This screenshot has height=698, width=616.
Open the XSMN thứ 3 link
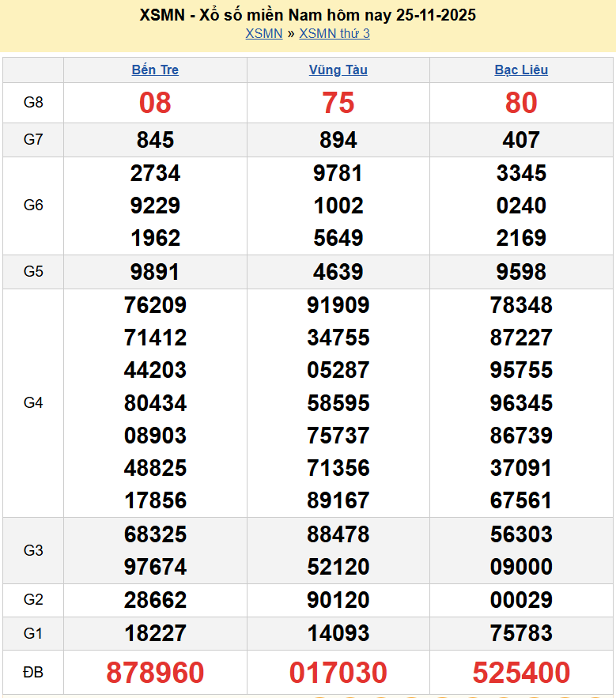(x=334, y=33)
